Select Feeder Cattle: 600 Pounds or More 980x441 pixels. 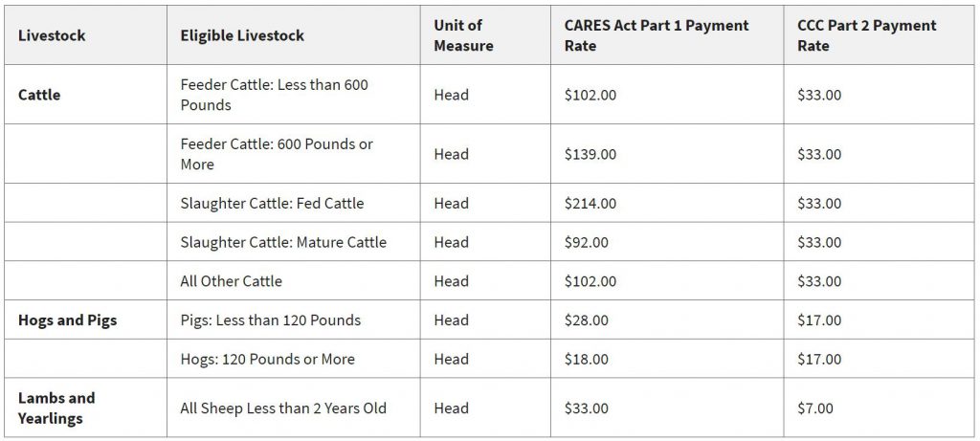277,154
